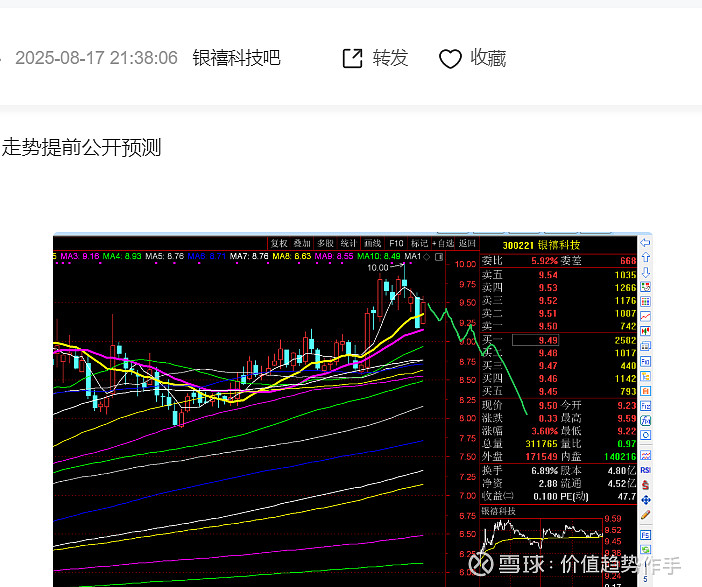Screen dimensions: 702x587
Task: Click the 卖一 price 9.50
Action: (548, 326)
